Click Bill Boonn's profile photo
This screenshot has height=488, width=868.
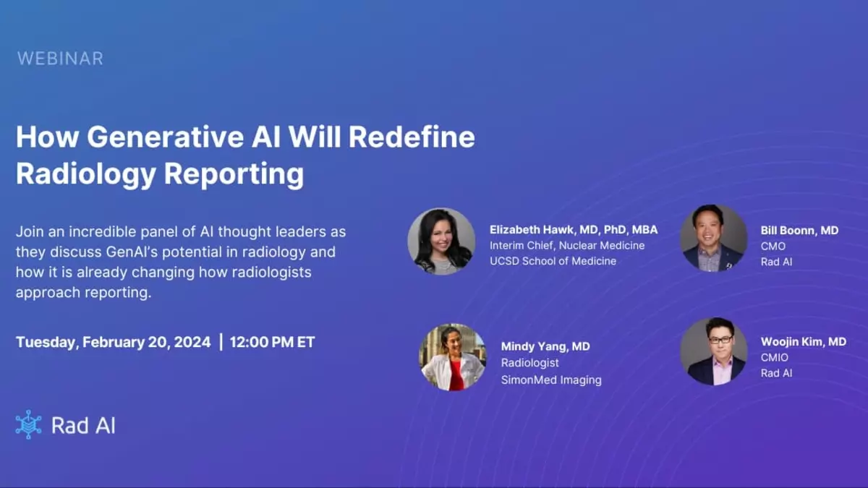click(x=713, y=239)
